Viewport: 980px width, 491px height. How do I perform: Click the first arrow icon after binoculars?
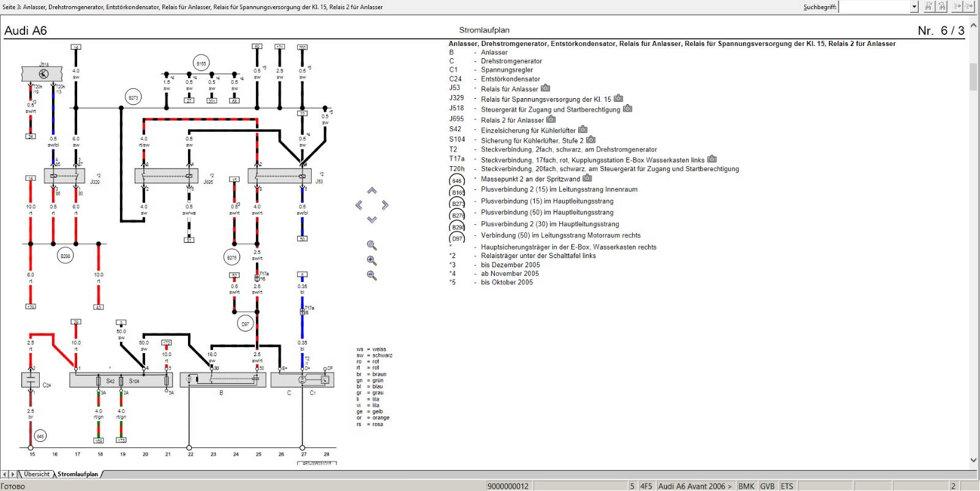[x=957, y=7]
